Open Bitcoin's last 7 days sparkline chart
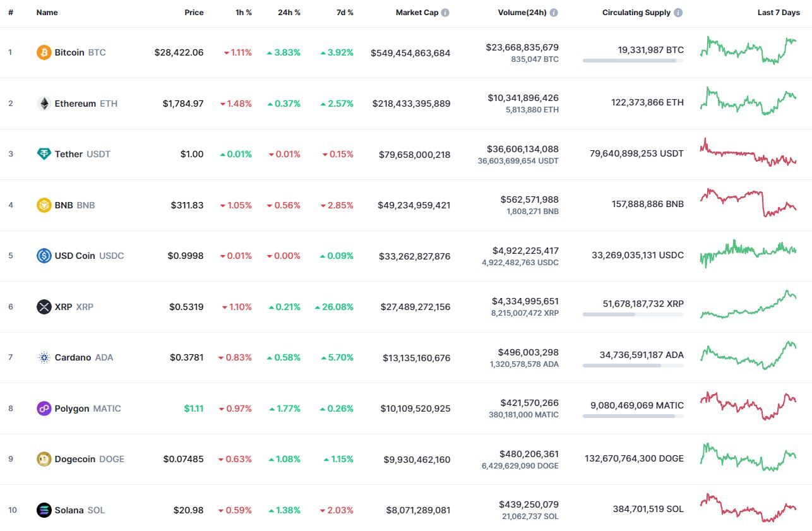Screen dimensions: 812x531 (748, 51)
